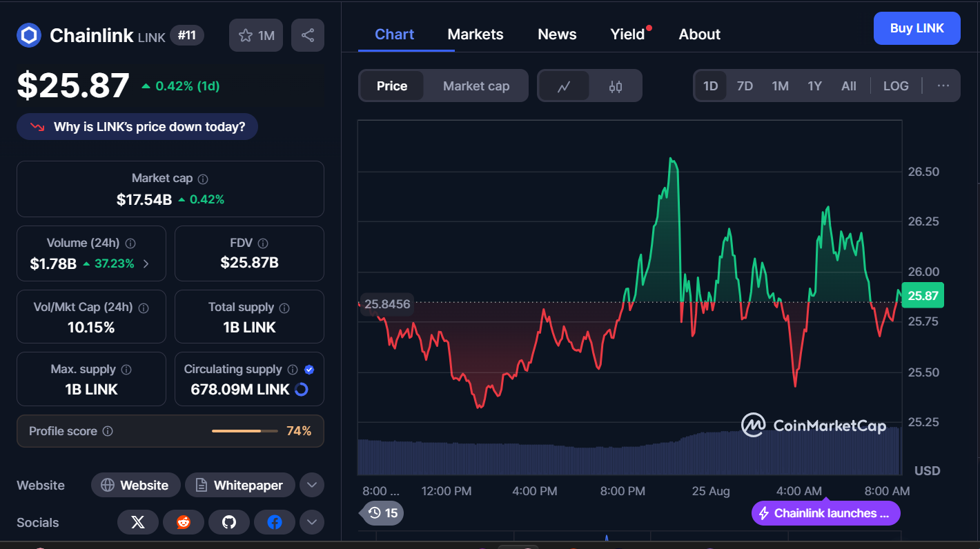Click the Profile score progress bar
The width and height of the screenshot is (980, 549).
pyautogui.click(x=245, y=431)
